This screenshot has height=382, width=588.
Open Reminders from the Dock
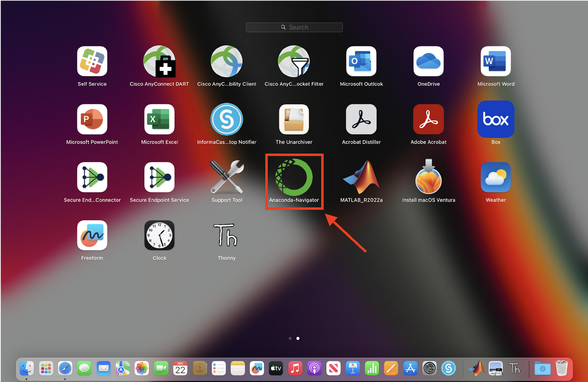coord(218,368)
